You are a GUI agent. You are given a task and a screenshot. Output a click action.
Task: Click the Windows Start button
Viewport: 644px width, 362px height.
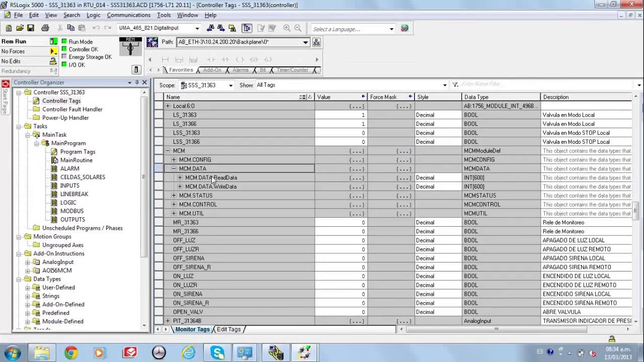[x=12, y=353]
